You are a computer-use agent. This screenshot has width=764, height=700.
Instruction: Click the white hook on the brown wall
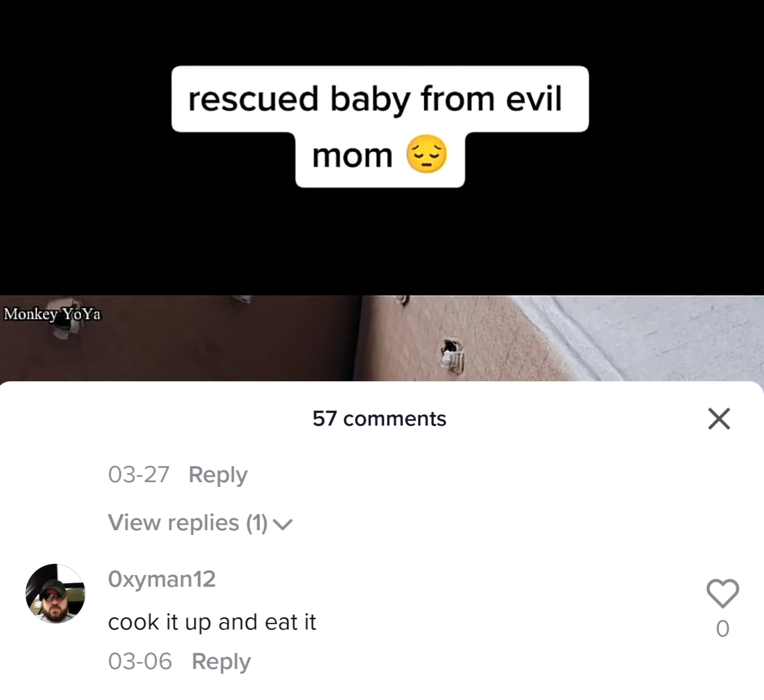453,353
